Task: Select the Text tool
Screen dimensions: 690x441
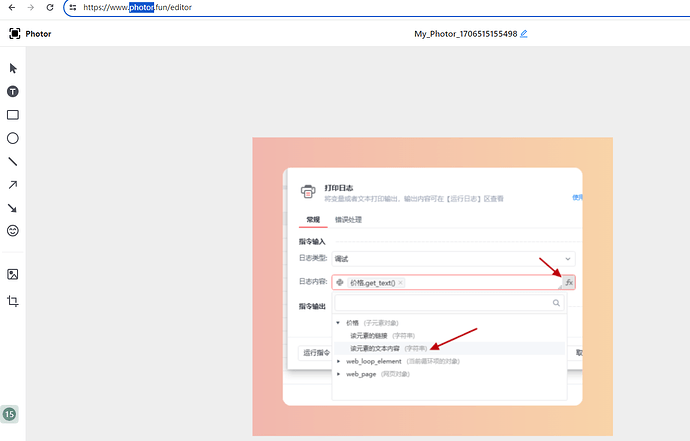Action: click(x=13, y=91)
